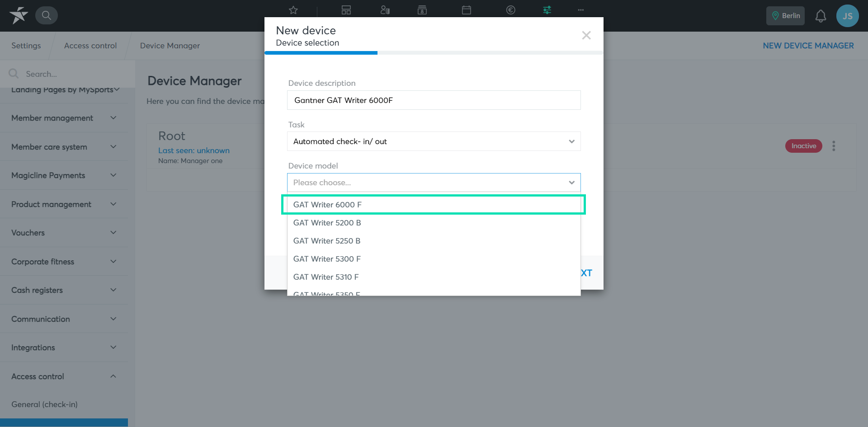Click the Device description input field
Image resolution: width=868 pixels, height=427 pixels.
tap(434, 100)
